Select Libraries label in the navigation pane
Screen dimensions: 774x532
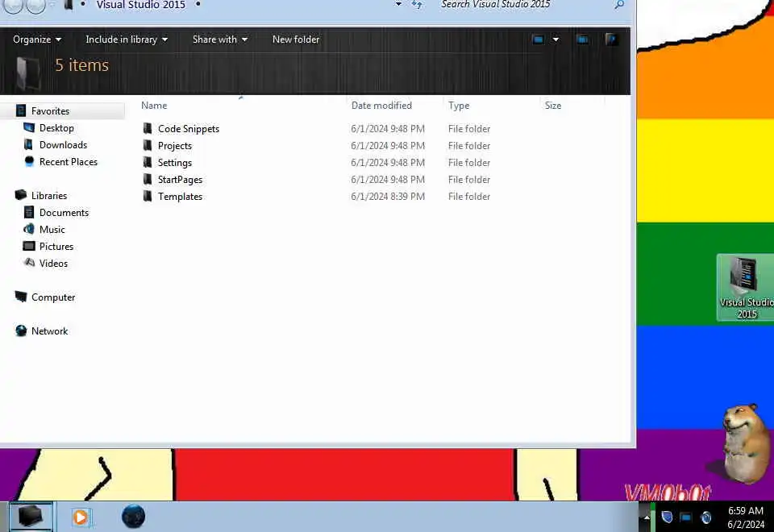click(49, 195)
